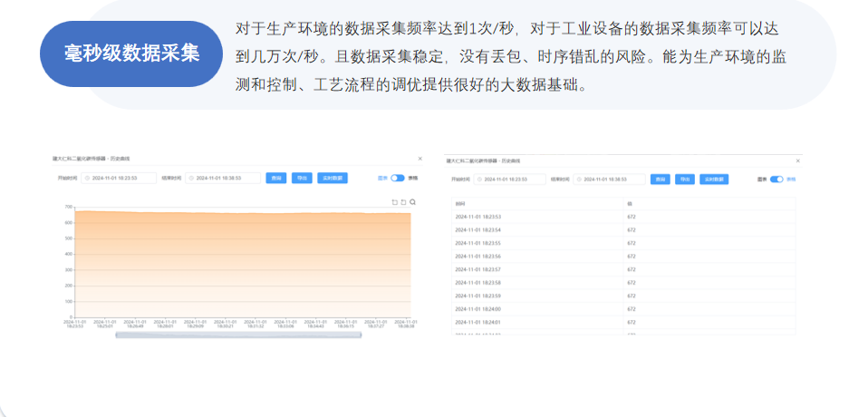Close the history curve chart dialog
Viewport: 868px width, 417px height.
tap(420, 159)
